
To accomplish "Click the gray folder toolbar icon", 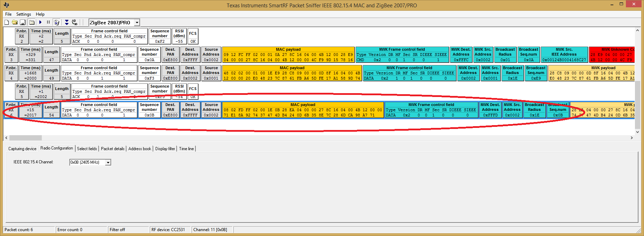I will pyautogui.click(x=32, y=22).
